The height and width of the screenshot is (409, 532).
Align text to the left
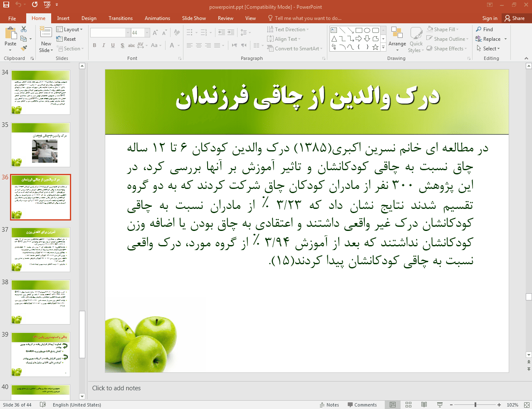tap(189, 45)
